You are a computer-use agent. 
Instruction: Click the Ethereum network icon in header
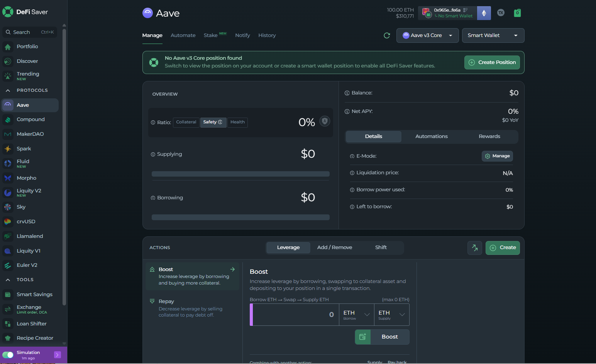(484, 13)
